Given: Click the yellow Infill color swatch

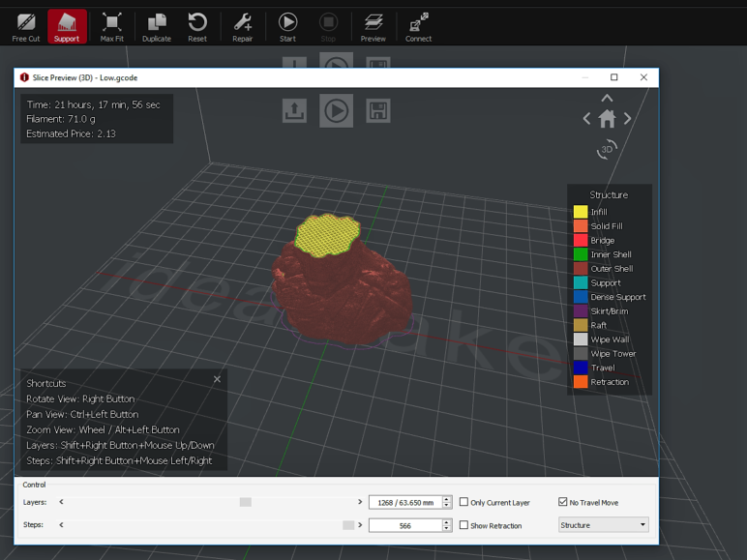Looking at the screenshot, I should pos(581,212).
